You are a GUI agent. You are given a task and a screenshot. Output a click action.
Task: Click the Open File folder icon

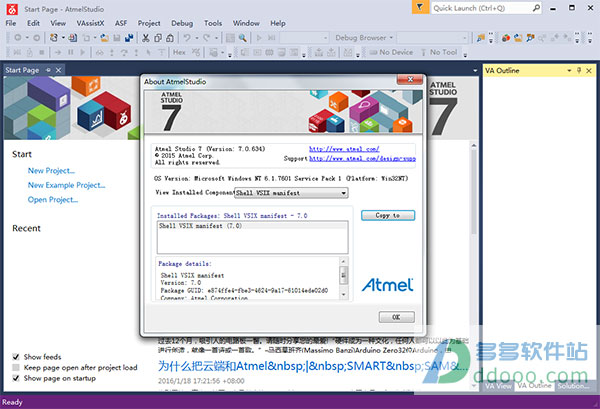pyautogui.click(x=104, y=37)
